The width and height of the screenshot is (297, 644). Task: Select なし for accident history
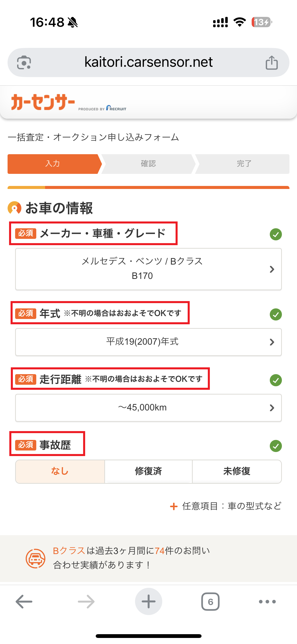[x=60, y=471]
